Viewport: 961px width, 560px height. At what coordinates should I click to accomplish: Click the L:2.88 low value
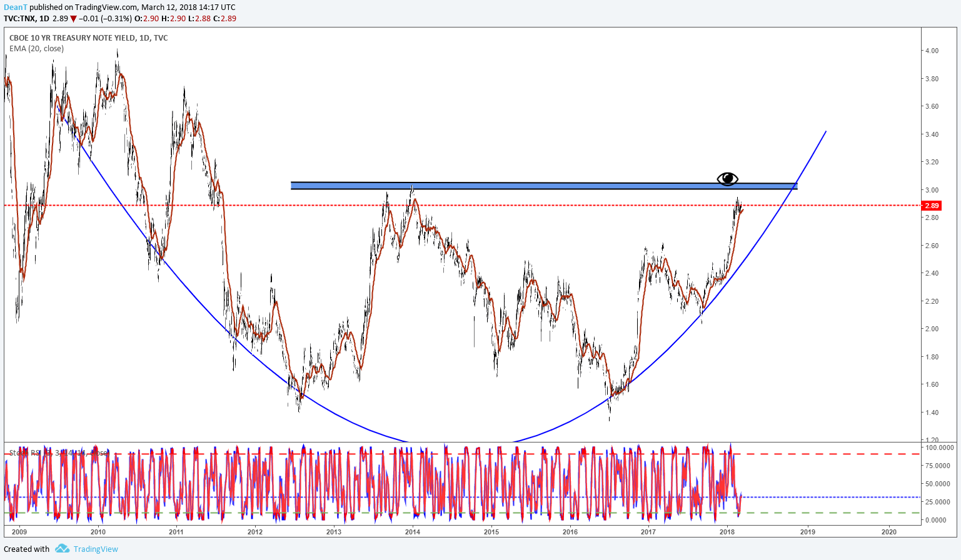199,19
